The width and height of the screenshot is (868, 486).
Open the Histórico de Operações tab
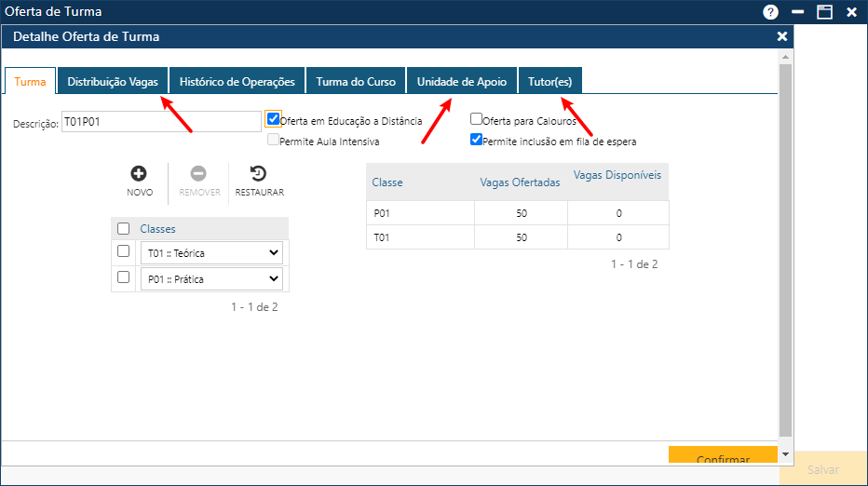tap(237, 82)
